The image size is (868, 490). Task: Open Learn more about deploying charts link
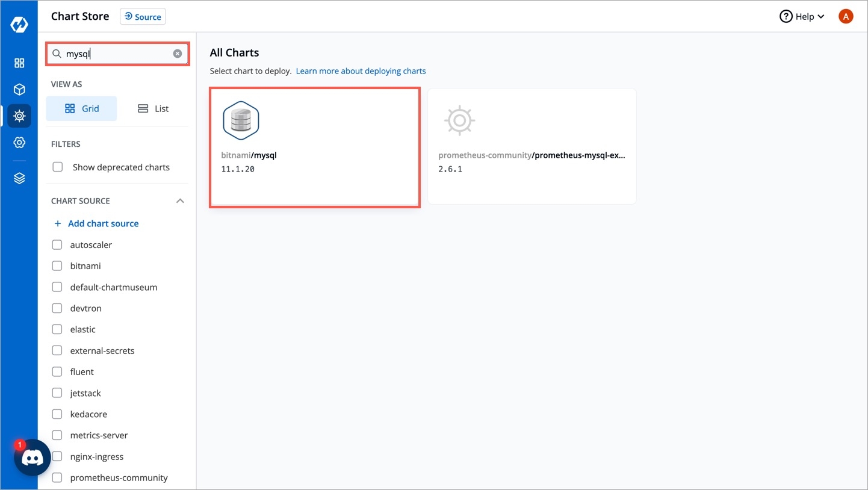[361, 71]
